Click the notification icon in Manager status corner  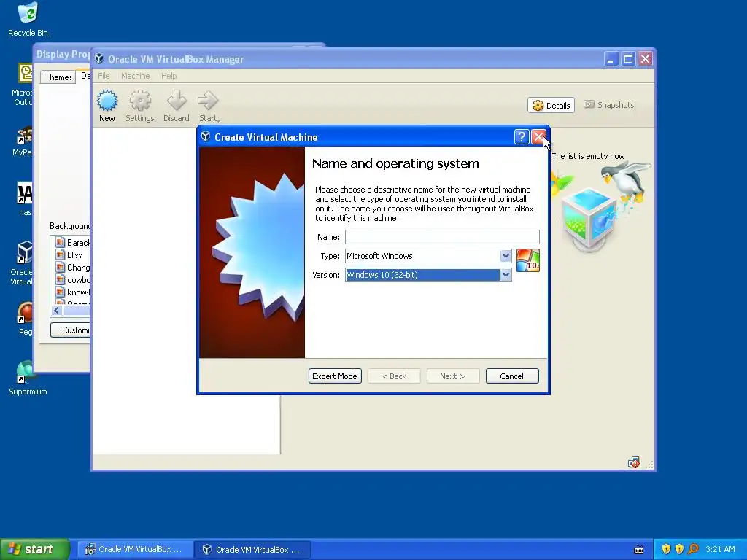634,462
